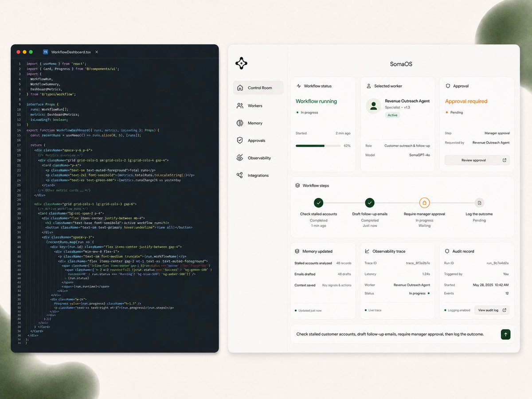The width and height of the screenshot is (532, 399).
Task: Click the Integrations share-nodes icon
Action: [x=240, y=176]
